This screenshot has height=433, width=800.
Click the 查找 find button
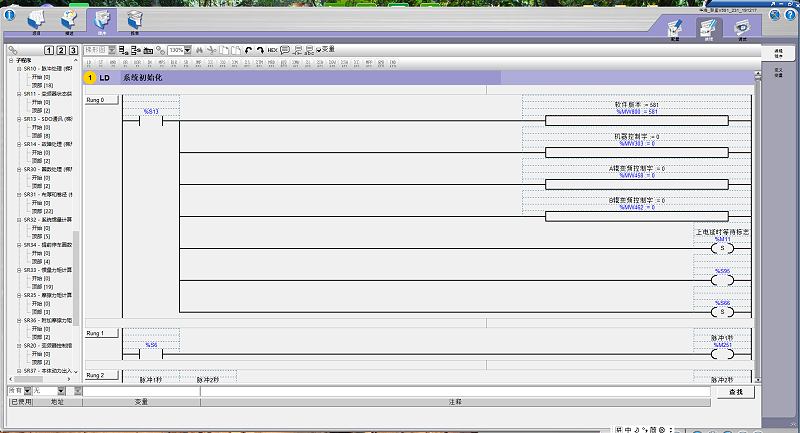coord(736,392)
